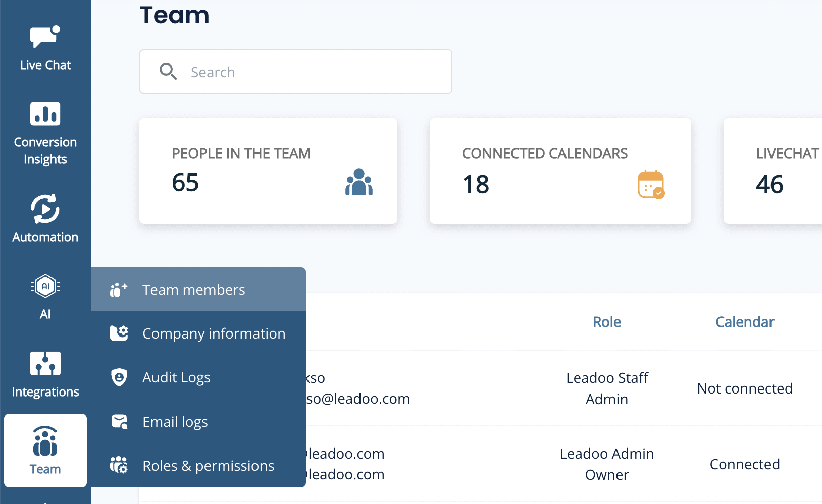The image size is (822, 504).
Task: Sort the table by Calendar status
Action: click(745, 322)
